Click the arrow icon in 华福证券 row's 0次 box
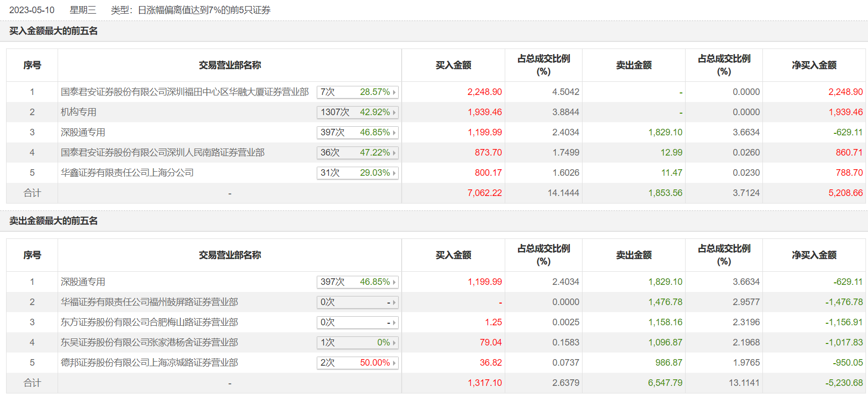Viewport: 868px width, 397px height. tap(394, 303)
